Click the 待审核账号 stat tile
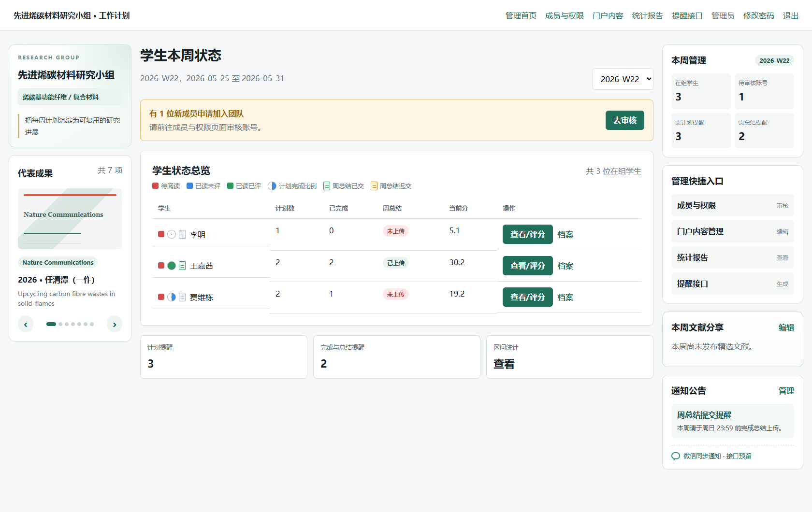This screenshot has width=812, height=512. coord(764,91)
